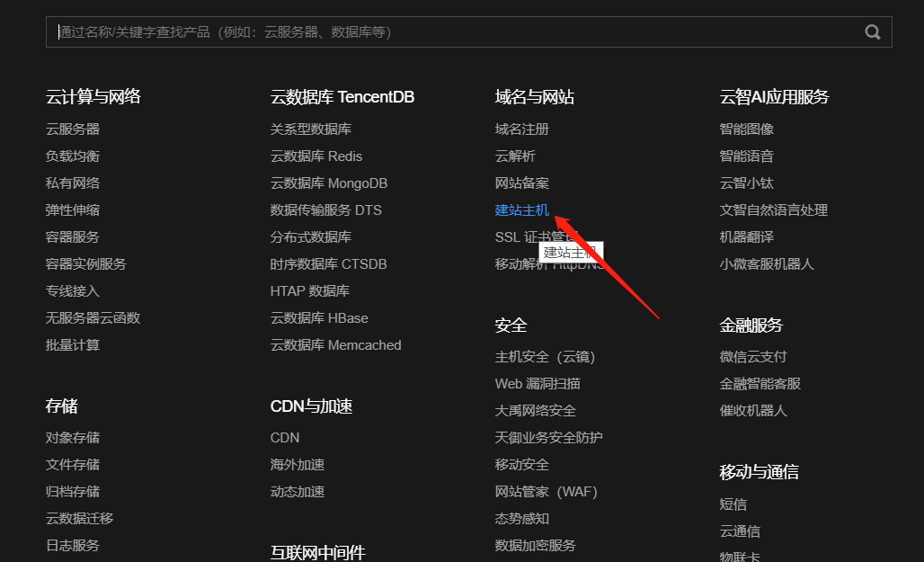Open 云服务器 product link

[x=73, y=129]
